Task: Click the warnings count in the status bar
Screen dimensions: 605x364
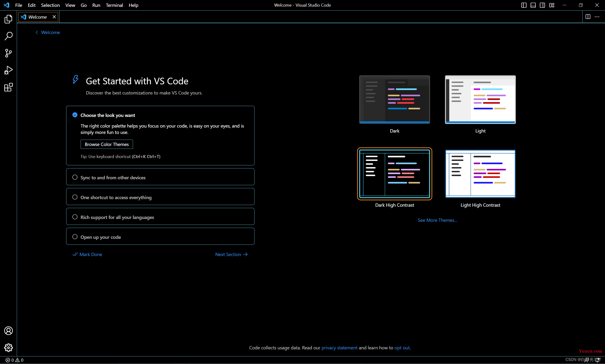Action: click(19, 360)
